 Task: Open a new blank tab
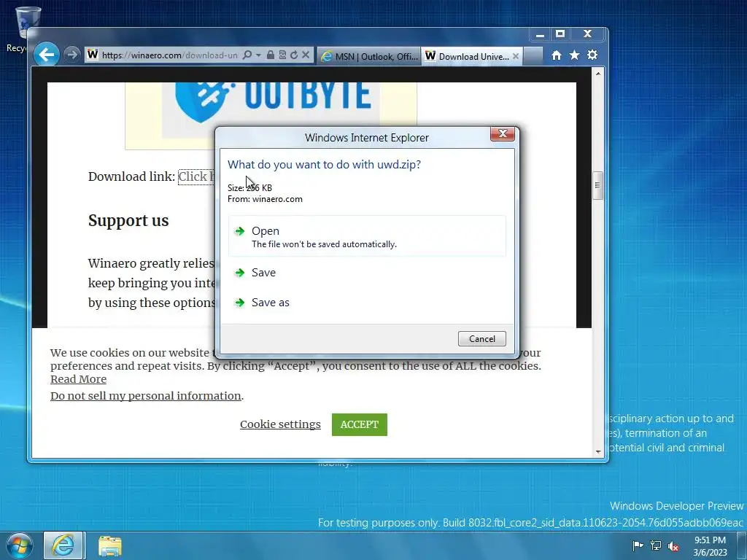point(533,56)
